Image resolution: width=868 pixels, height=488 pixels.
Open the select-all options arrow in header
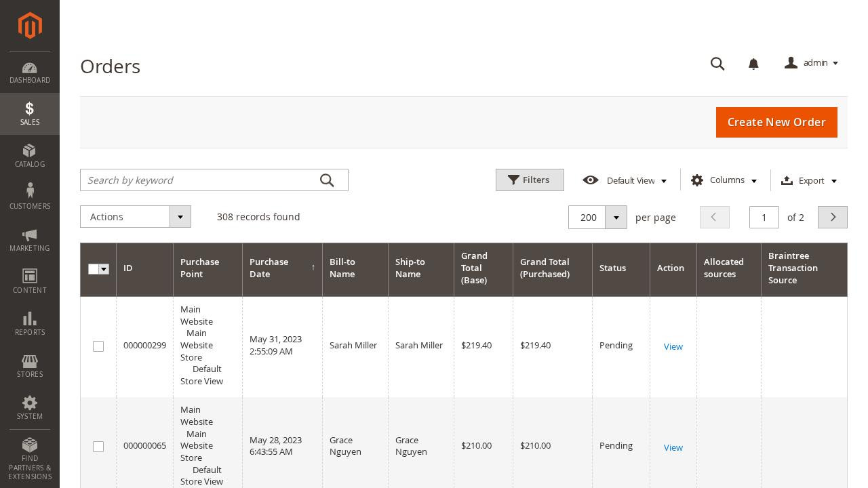104,269
